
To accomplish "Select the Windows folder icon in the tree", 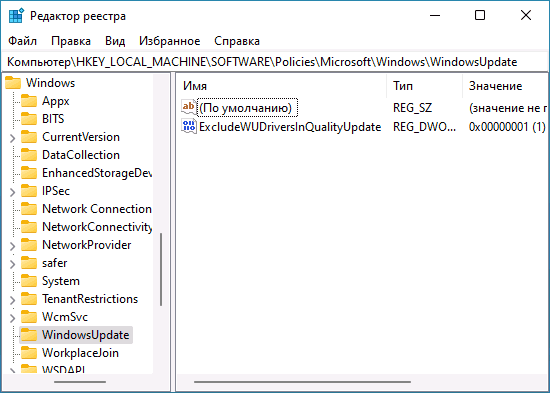I will (13, 83).
